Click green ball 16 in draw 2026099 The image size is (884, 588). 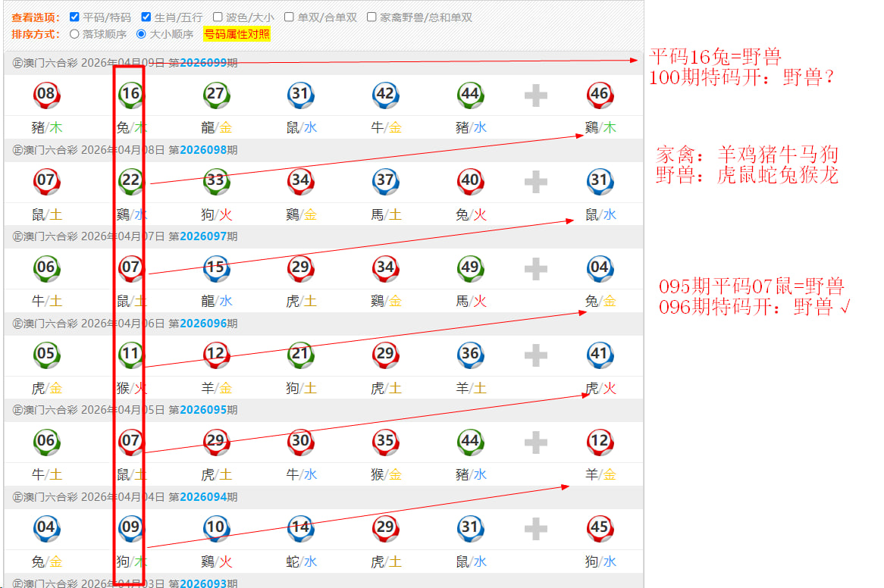pyautogui.click(x=131, y=95)
